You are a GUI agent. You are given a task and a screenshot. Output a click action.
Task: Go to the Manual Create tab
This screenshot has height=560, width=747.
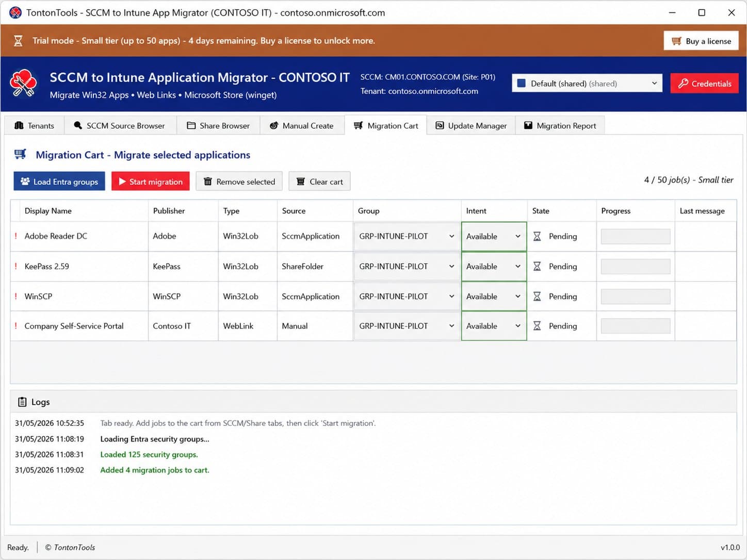point(302,125)
